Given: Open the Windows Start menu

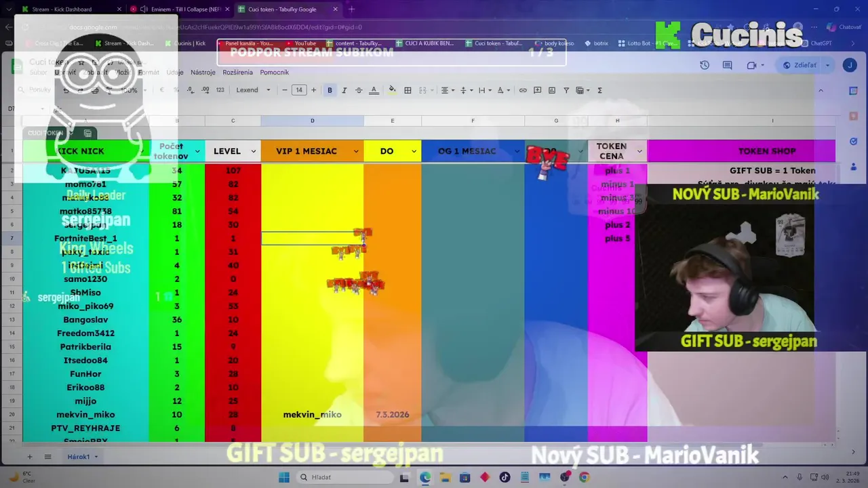Looking at the screenshot, I should click(283, 477).
